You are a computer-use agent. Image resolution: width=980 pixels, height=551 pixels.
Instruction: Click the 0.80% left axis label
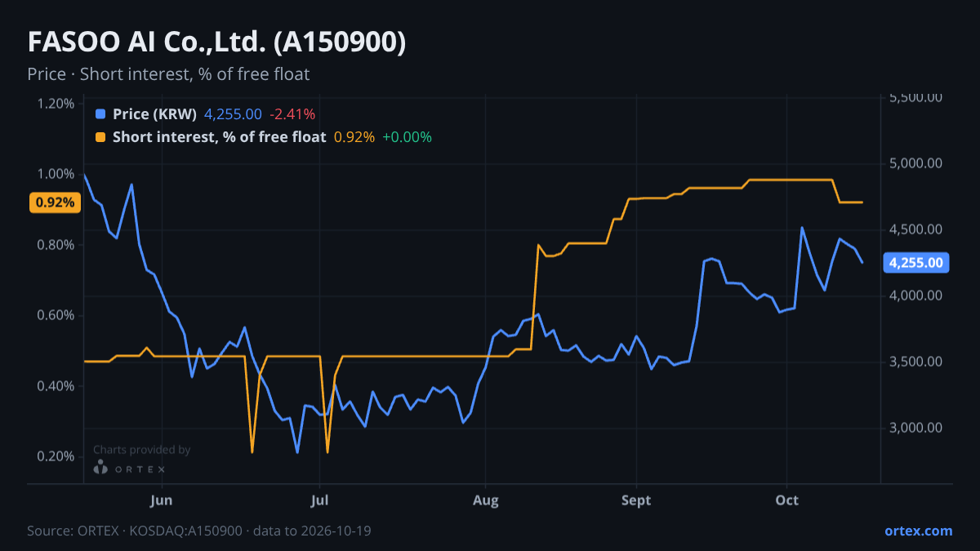click(56, 245)
